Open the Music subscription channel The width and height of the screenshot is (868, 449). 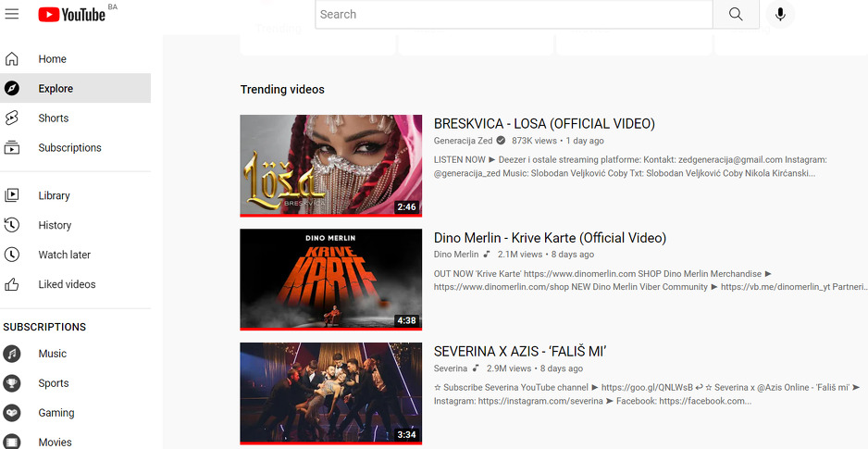point(52,354)
